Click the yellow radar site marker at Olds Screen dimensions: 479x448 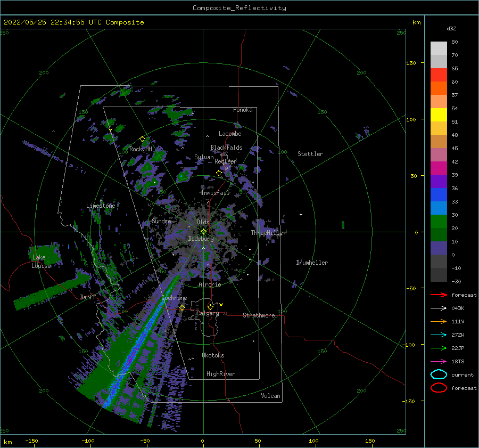(x=203, y=232)
